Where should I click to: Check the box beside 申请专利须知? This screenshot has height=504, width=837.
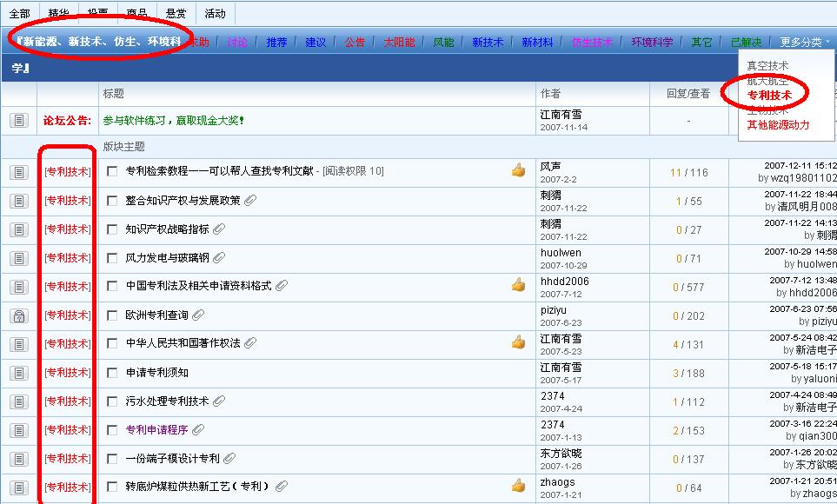point(112,373)
